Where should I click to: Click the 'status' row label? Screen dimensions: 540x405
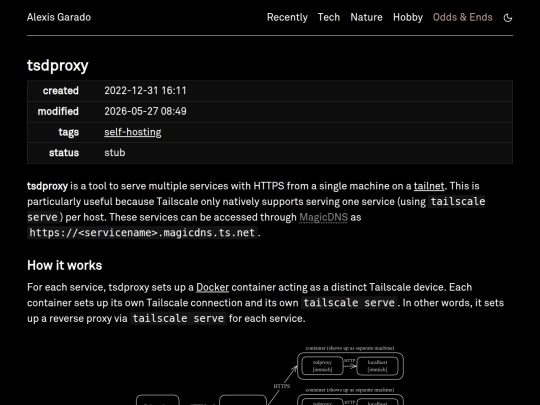click(x=64, y=153)
